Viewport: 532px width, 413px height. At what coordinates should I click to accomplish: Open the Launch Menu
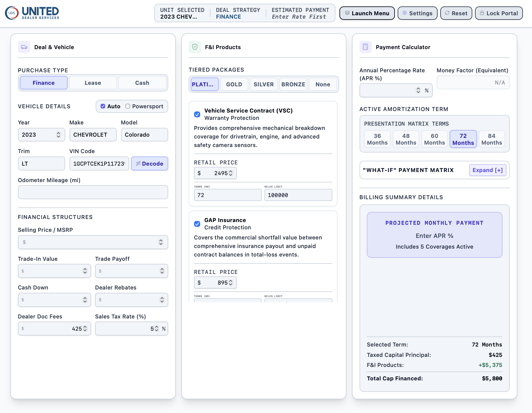[367, 13]
